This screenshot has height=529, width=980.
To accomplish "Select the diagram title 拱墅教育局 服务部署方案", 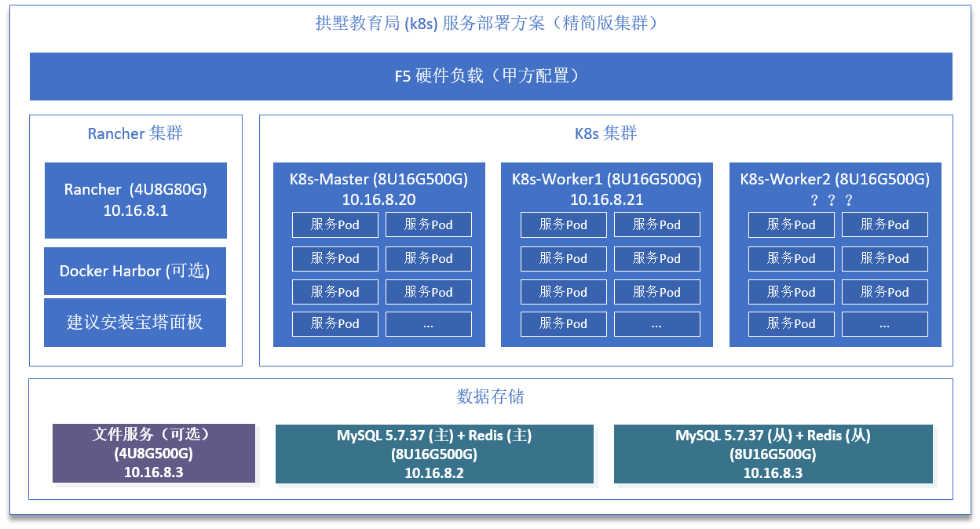I will (488, 23).
